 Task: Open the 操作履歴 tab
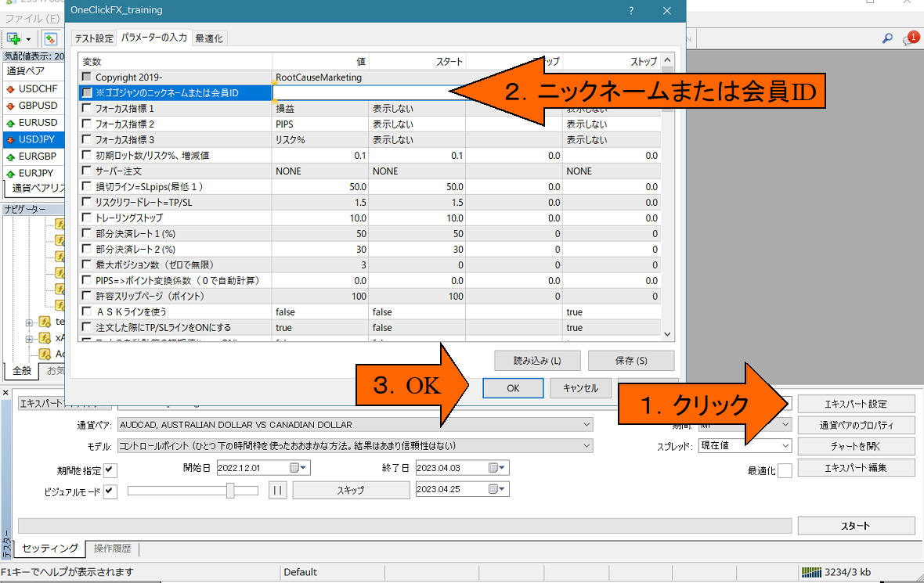[112, 549]
